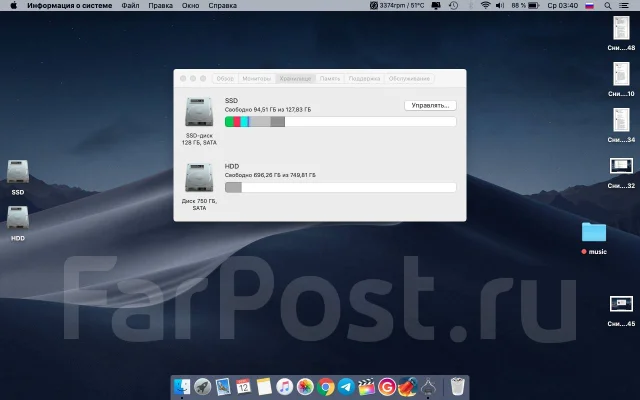Click the gray used portion of the HDD bar
The height and width of the screenshot is (400, 640).
[x=233, y=187]
